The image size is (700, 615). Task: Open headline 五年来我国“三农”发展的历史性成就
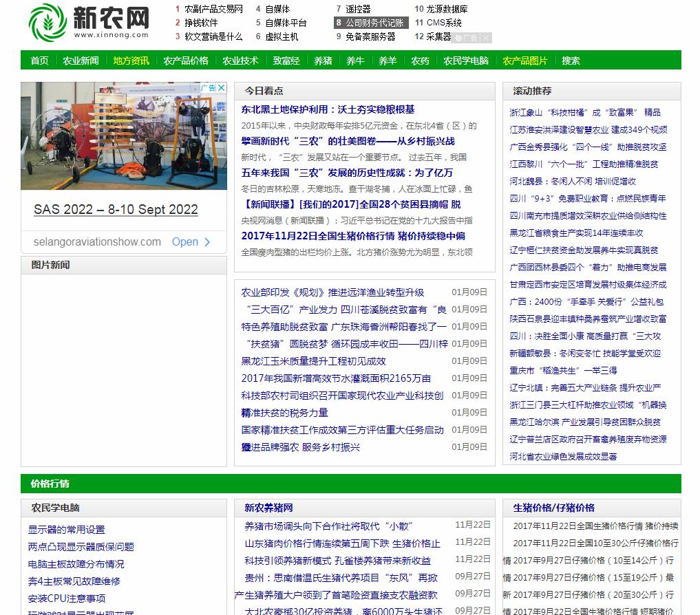[347, 173]
